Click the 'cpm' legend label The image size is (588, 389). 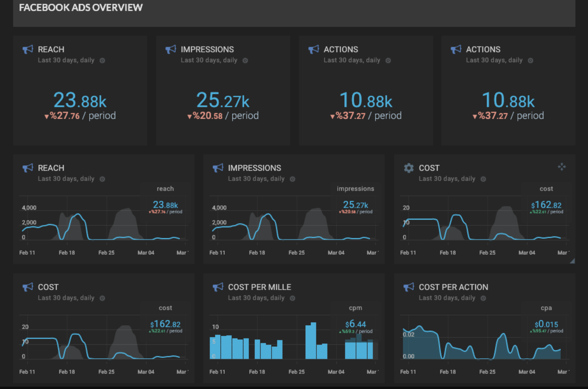(x=356, y=308)
